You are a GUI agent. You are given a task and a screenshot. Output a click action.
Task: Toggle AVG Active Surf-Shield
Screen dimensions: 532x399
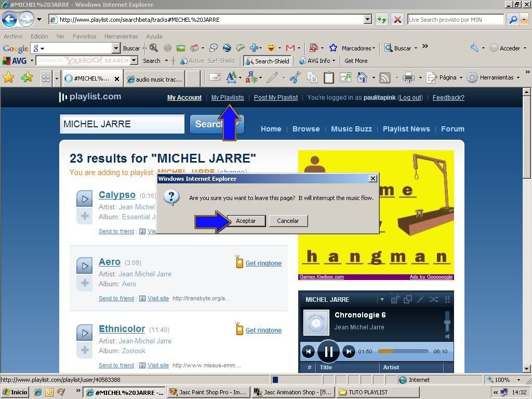208,61
